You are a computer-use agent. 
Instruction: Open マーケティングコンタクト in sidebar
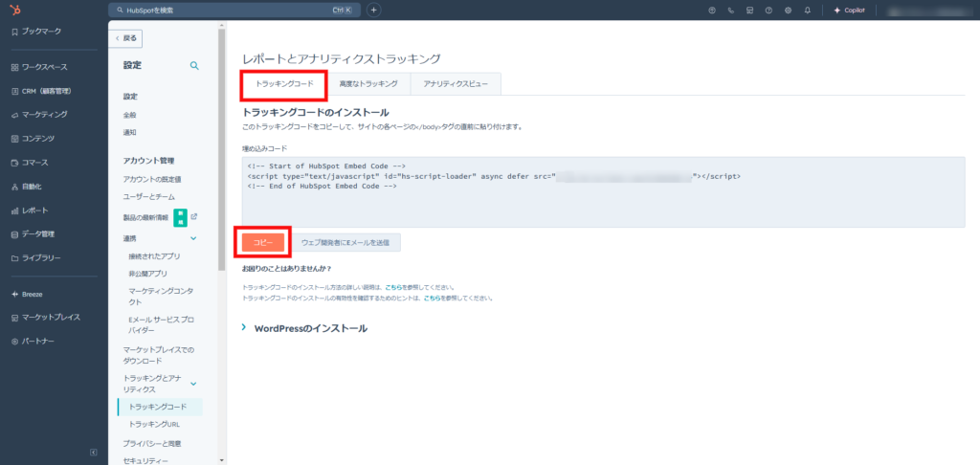click(x=161, y=297)
